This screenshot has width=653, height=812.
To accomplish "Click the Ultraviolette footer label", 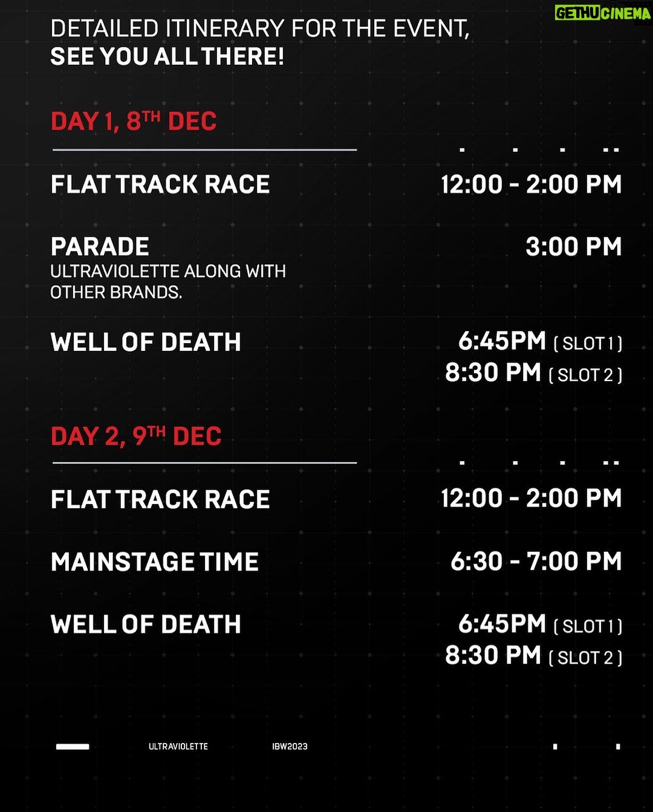I will (x=178, y=747).
